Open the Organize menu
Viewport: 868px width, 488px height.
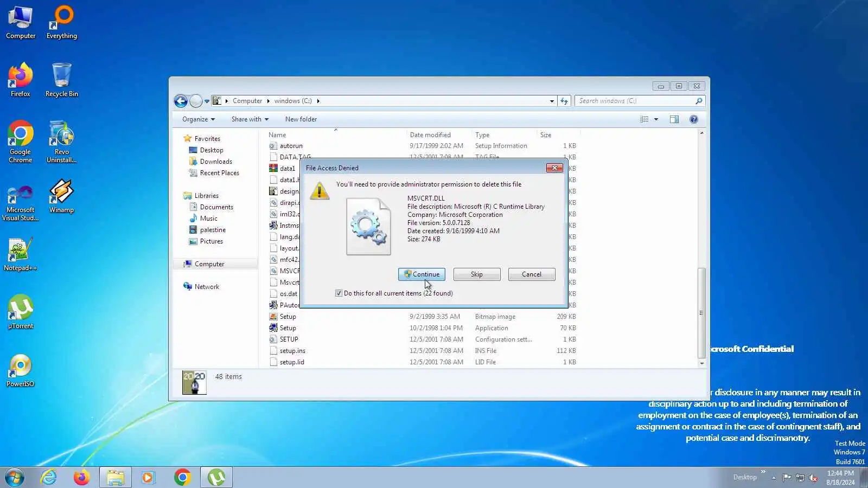[x=199, y=119]
